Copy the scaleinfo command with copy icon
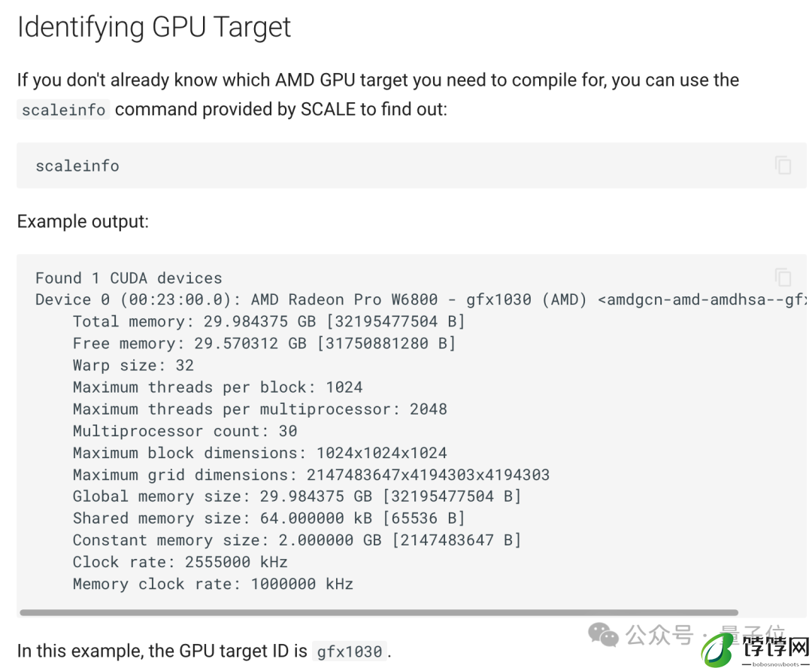 [783, 165]
